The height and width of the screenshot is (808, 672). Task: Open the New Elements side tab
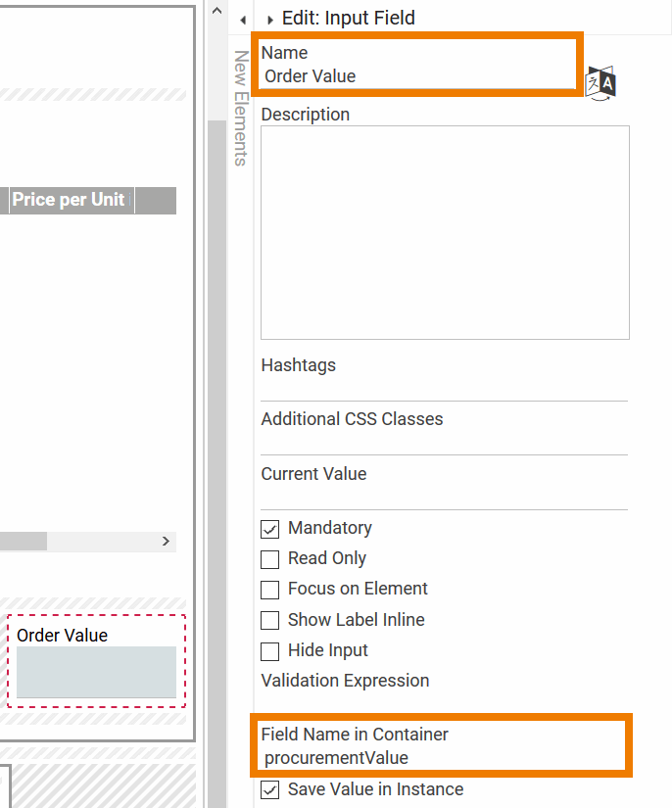pos(241,108)
